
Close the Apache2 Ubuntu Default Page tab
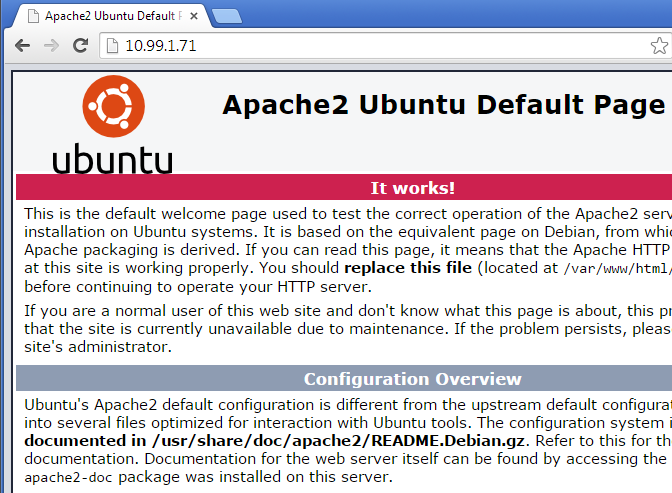[x=194, y=16]
